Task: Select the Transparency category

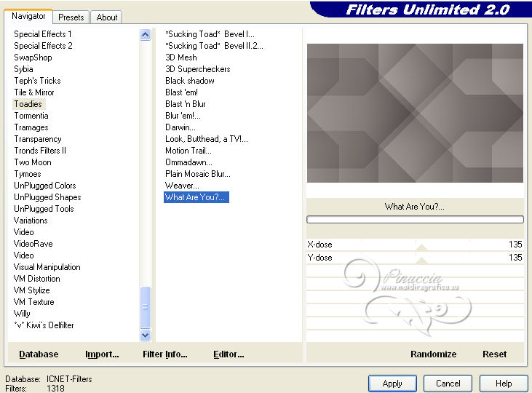Action: point(38,139)
